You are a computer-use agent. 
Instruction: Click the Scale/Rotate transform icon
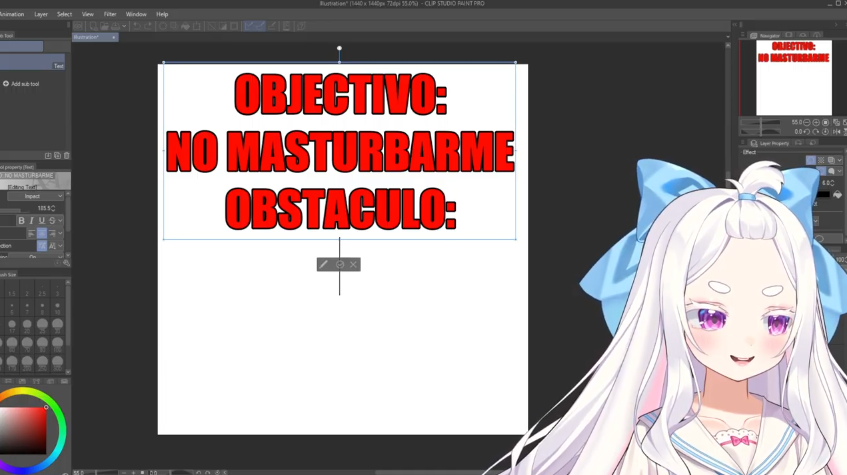point(197,26)
